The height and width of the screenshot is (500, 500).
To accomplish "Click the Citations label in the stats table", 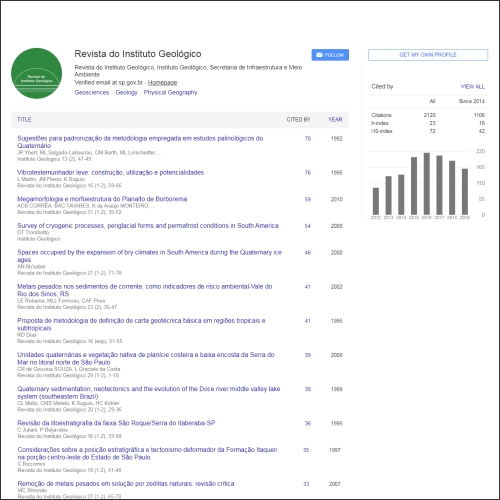I will [x=381, y=115].
